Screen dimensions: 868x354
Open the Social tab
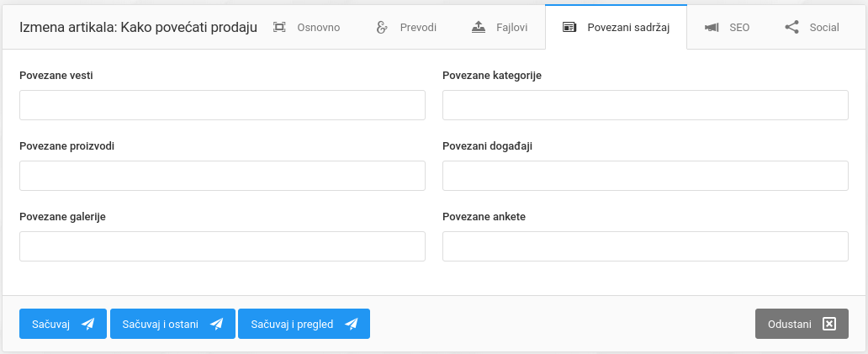[812, 28]
